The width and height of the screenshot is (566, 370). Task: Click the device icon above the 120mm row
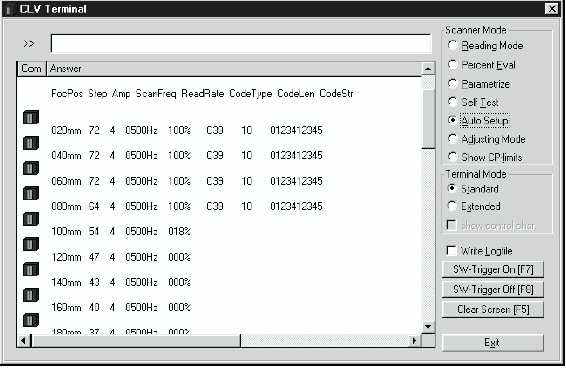[31, 244]
